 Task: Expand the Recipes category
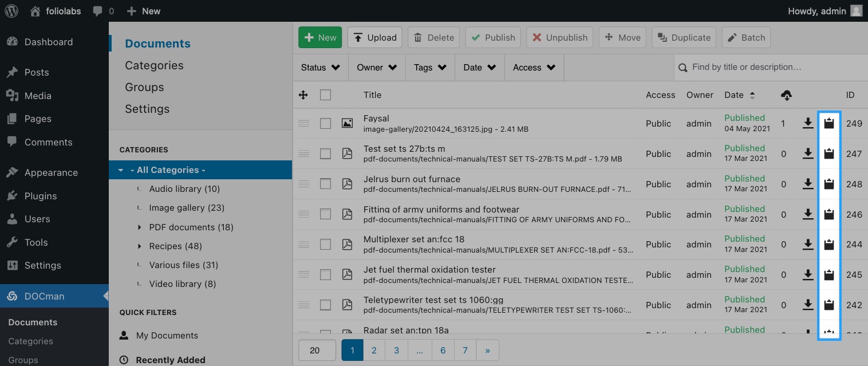coord(139,246)
